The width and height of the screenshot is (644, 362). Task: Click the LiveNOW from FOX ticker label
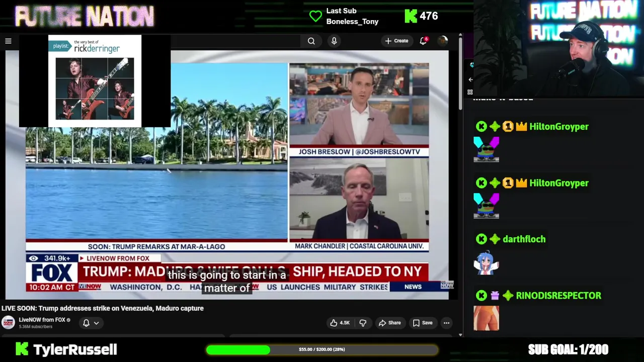[x=118, y=258]
